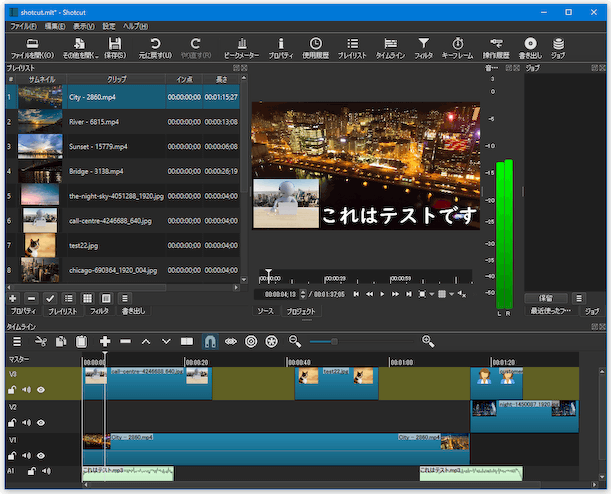Open the プロパティ toolbar icon
This screenshot has width=611, height=494.
click(281, 48)
